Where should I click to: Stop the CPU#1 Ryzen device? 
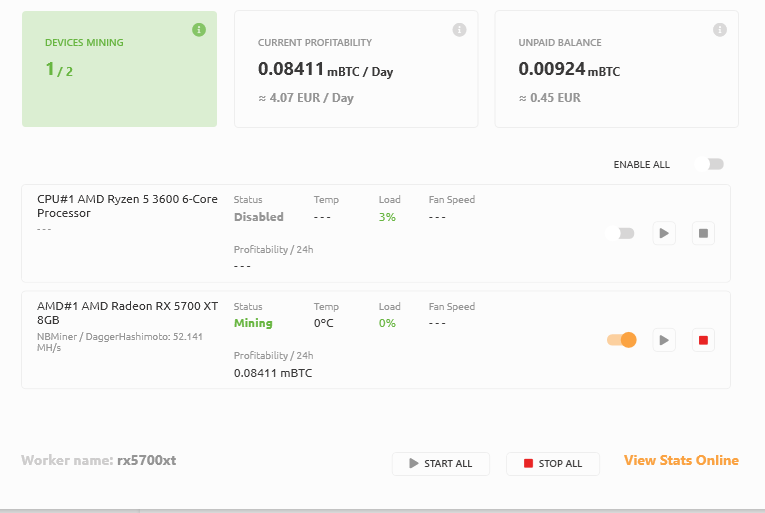click(703, 233)
